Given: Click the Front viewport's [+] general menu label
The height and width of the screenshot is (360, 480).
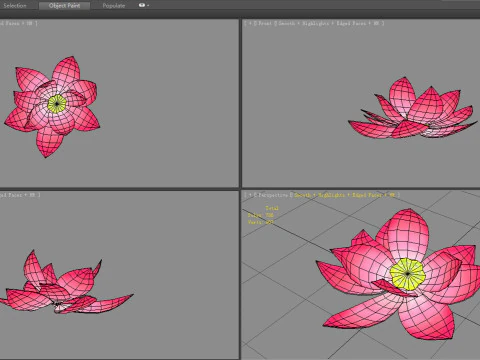Looking at the screenshot, I should pyautogui.click(x=250, y=23).
